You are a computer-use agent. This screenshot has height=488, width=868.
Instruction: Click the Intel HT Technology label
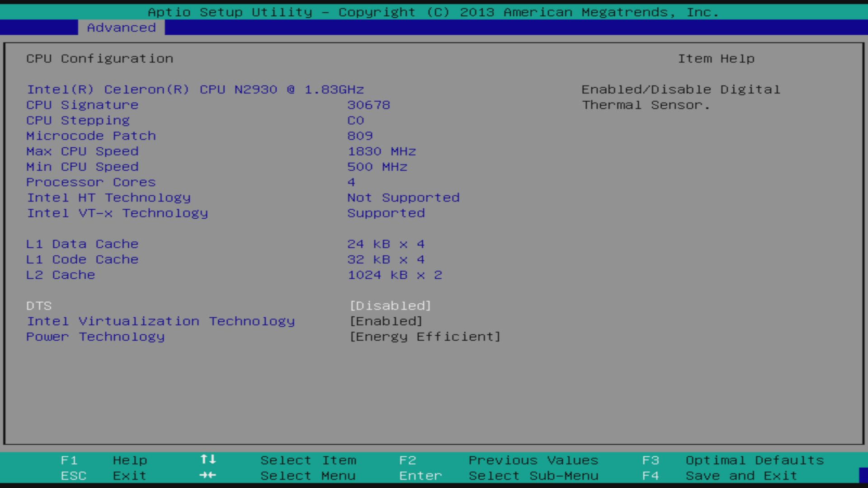point(108,198)
